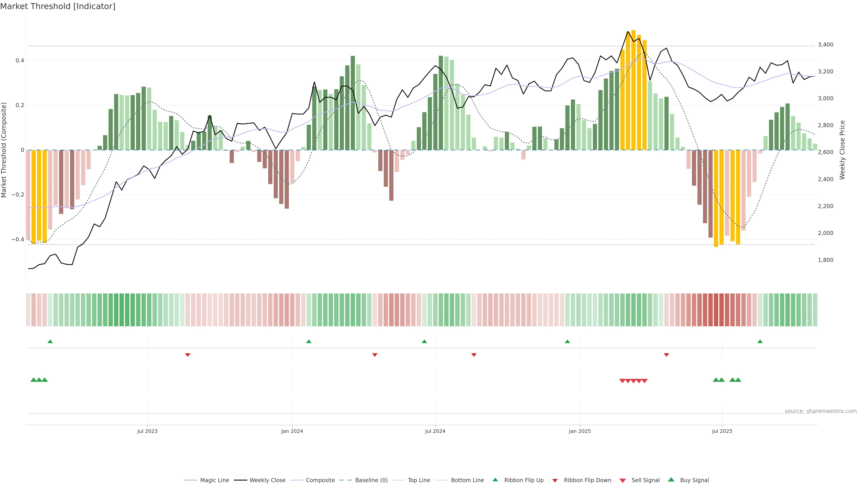The height and width of the screenshot is (488, 868).
Task: Toggle the Bottom Line legend item
Action: pos(467,480)
